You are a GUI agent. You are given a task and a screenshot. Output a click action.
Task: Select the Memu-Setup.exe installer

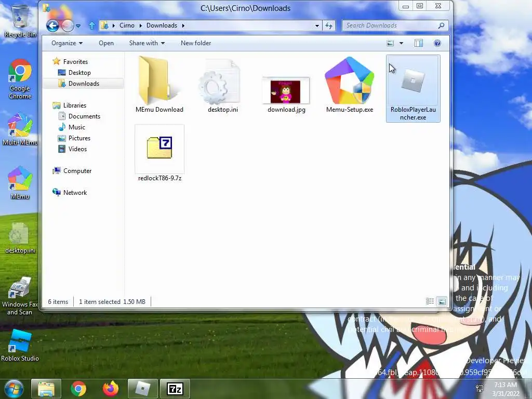click(x=350, y=85)
